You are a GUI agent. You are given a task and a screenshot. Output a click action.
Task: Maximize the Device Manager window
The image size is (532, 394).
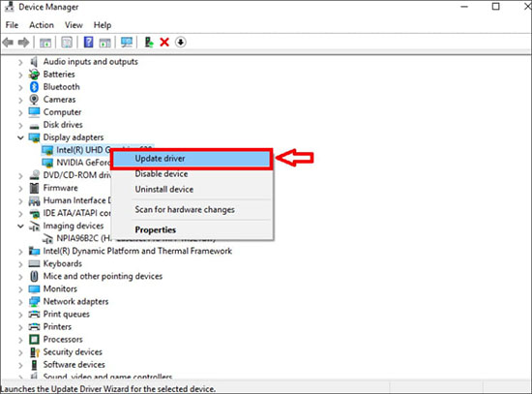[495, 7]
